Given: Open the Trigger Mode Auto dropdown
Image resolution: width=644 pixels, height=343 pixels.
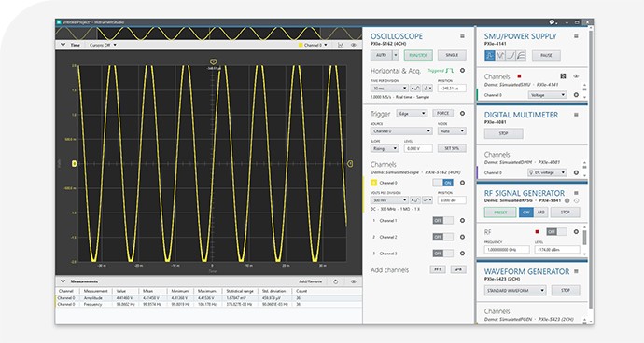Looking at the screenshot, I should (452, 130).
